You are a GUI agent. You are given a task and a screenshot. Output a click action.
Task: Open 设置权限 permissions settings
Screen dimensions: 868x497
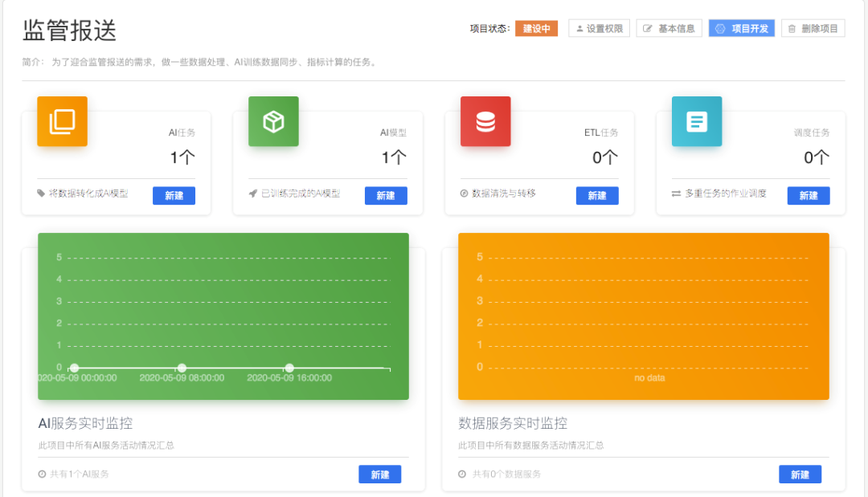(599, 28)
